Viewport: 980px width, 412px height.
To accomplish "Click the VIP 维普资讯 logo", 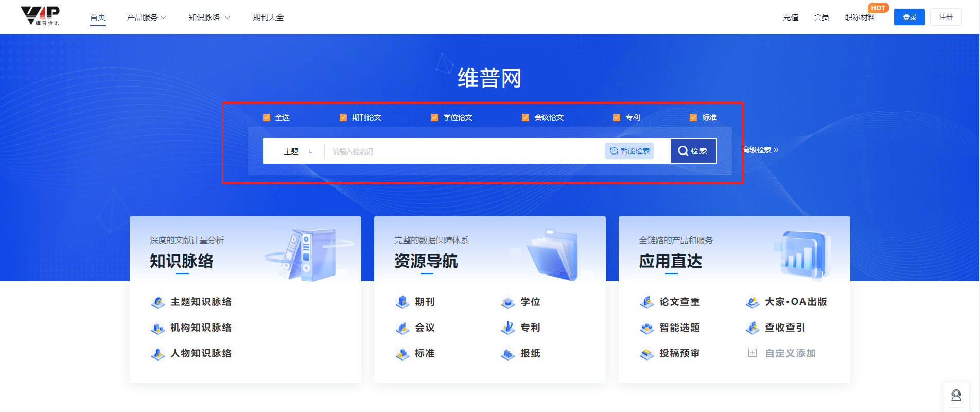I will (40, 16).
